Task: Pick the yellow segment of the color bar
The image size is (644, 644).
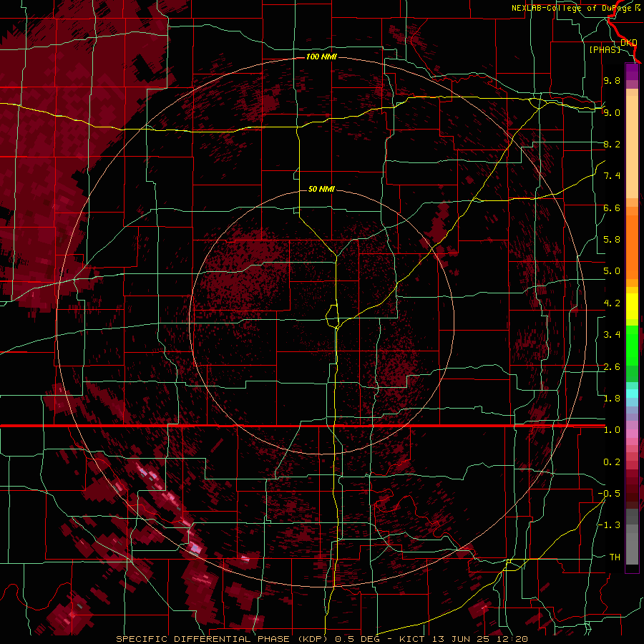Action: coord(632,306)
